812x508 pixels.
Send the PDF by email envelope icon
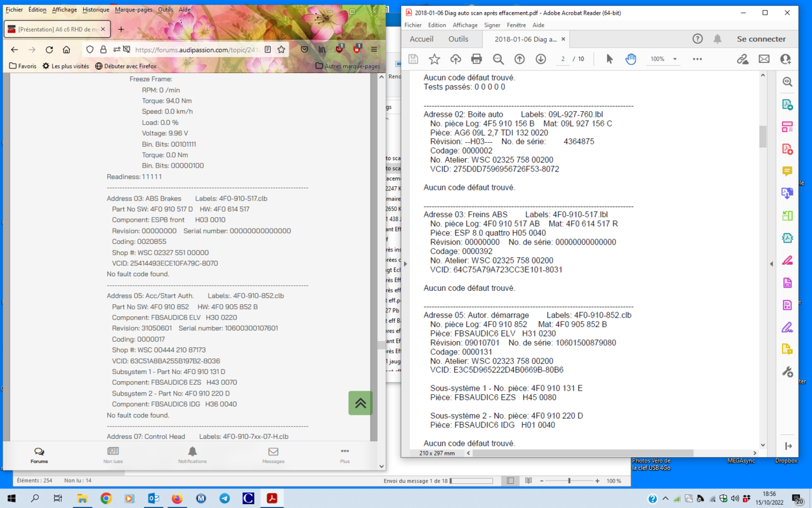pos(764,59)
